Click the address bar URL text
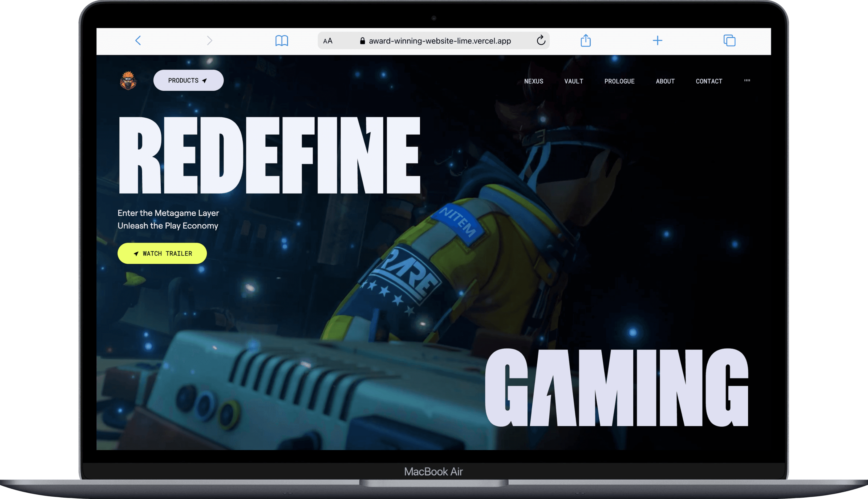 click(x=440, y=41)
